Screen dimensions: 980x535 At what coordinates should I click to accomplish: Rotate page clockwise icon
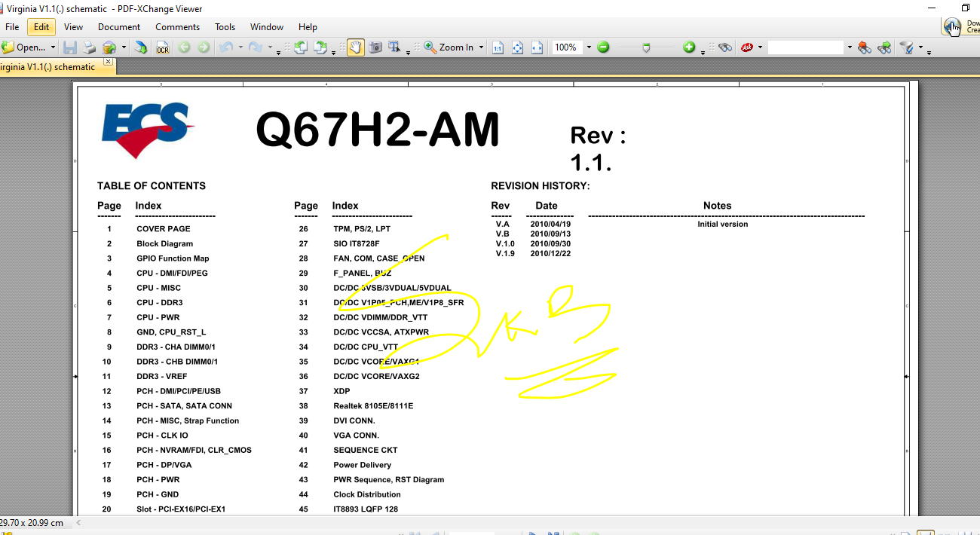[x=320, y=47]
